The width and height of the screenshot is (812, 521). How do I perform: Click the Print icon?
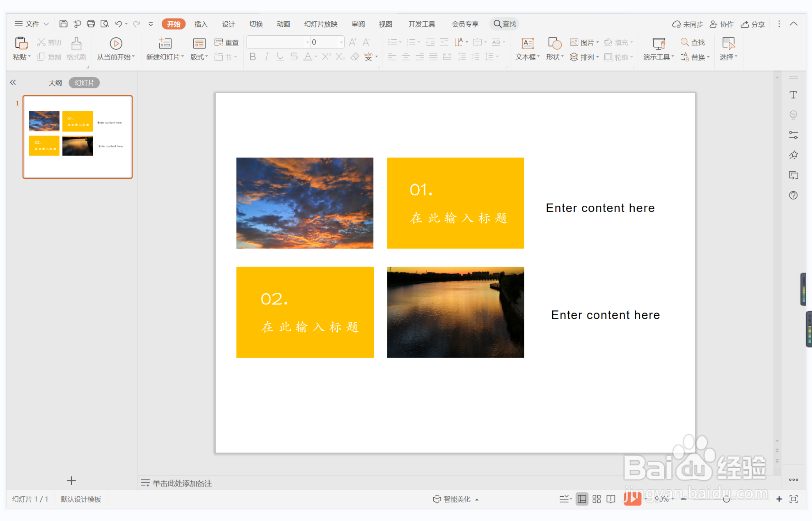click(x=91, y=24)
